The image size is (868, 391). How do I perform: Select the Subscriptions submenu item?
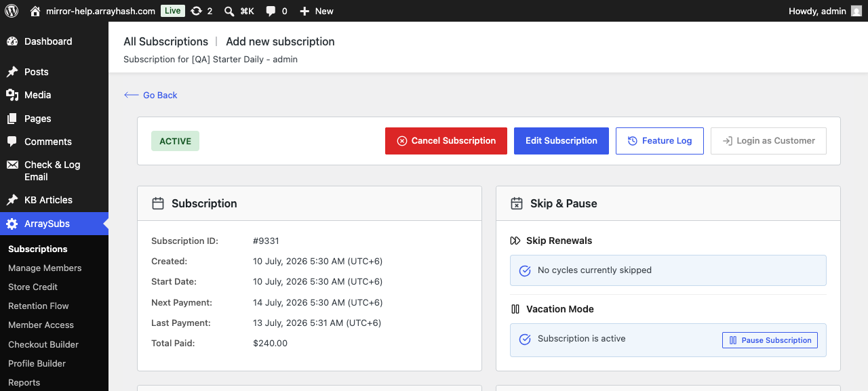[x=38, y=249]
